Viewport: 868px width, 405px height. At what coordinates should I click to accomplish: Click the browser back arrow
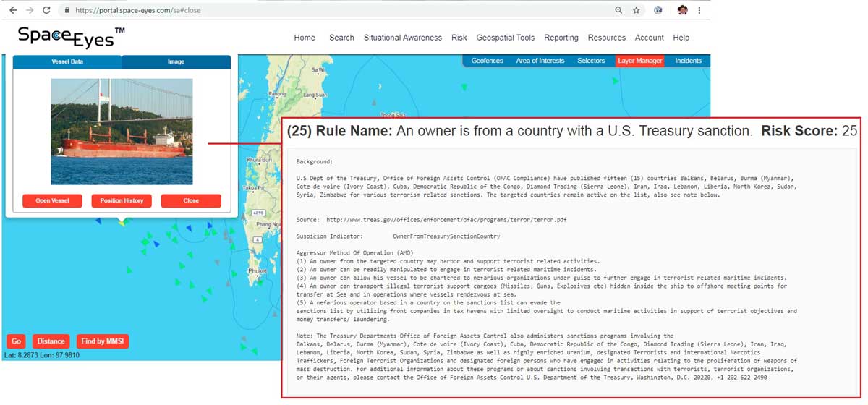12,10
